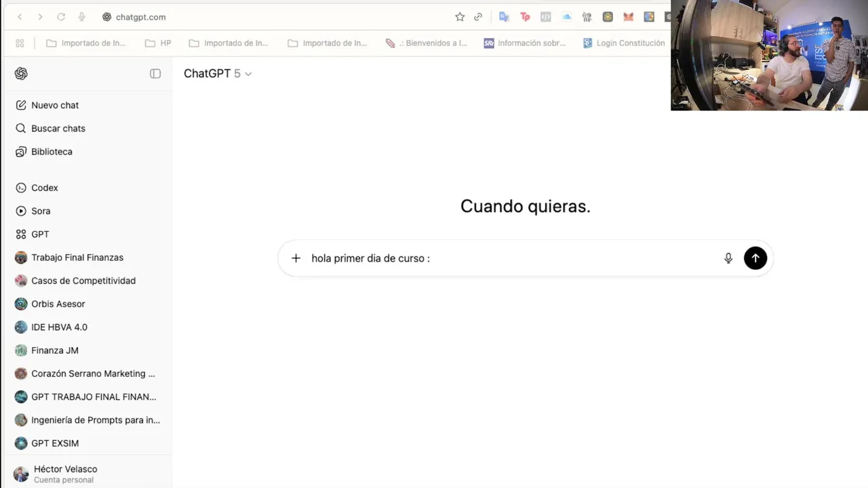Open the MetaMask fox extension
This screenshot has width=868, height=488.
[x=629, y=17]
